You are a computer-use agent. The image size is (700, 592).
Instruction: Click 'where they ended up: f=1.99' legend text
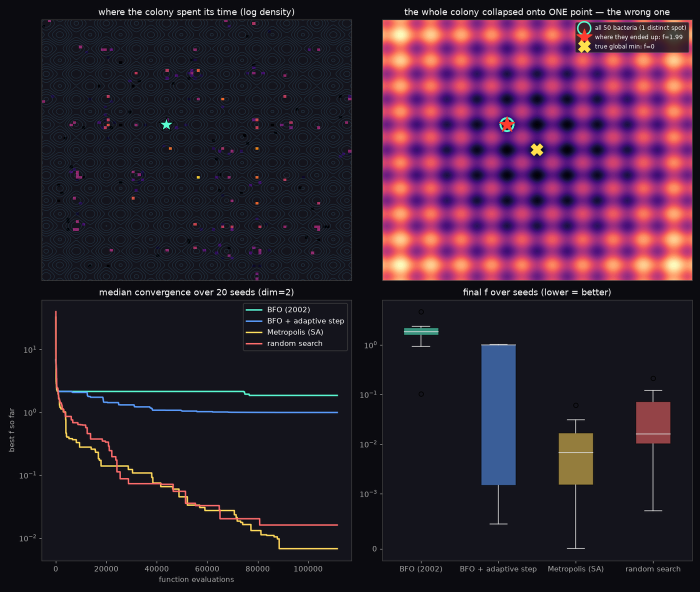[638, 37]
